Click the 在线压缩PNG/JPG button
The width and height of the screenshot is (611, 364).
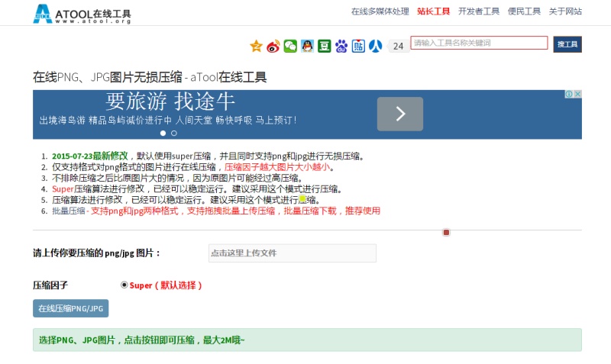(70, 308)
